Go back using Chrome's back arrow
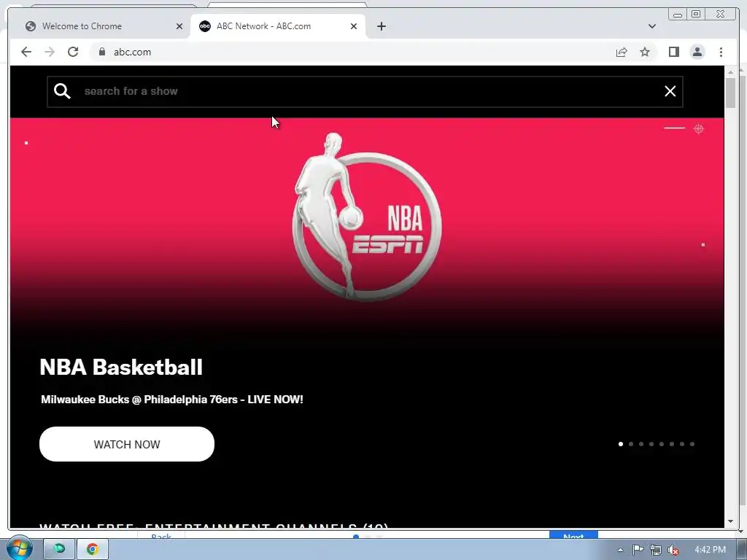Image resolution: width=747 pixels, height=560 pixels. tap(26, 52)
